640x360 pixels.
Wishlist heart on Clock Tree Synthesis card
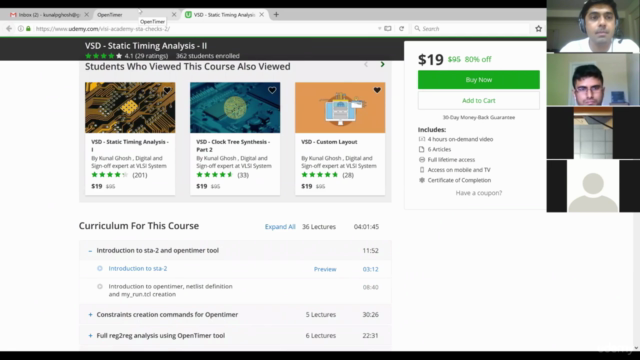[x=272, y=90]
